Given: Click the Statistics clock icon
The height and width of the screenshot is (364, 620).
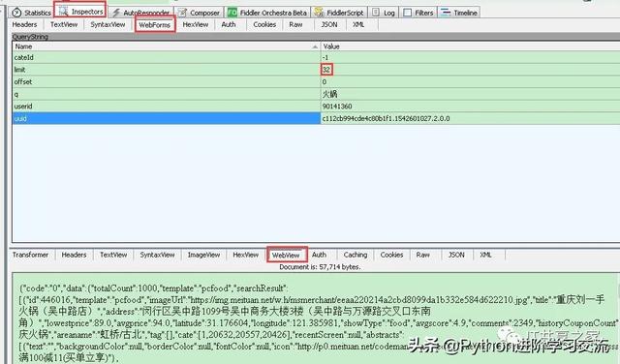Looking at the screenshot, I should pos(16,13).
